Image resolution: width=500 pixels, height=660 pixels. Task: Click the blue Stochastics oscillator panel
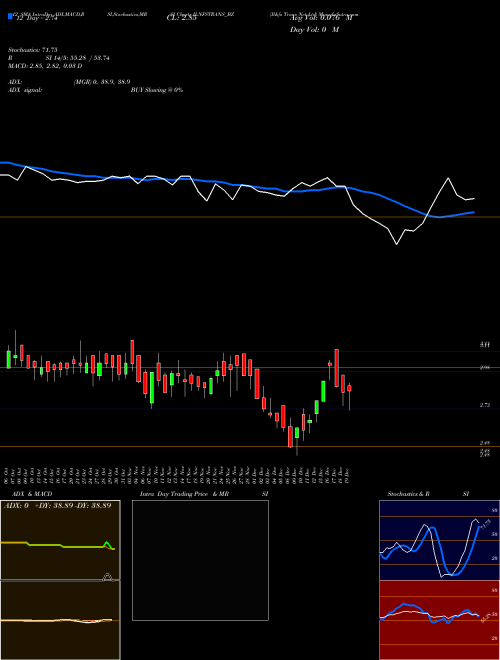(x=439, y=540)
